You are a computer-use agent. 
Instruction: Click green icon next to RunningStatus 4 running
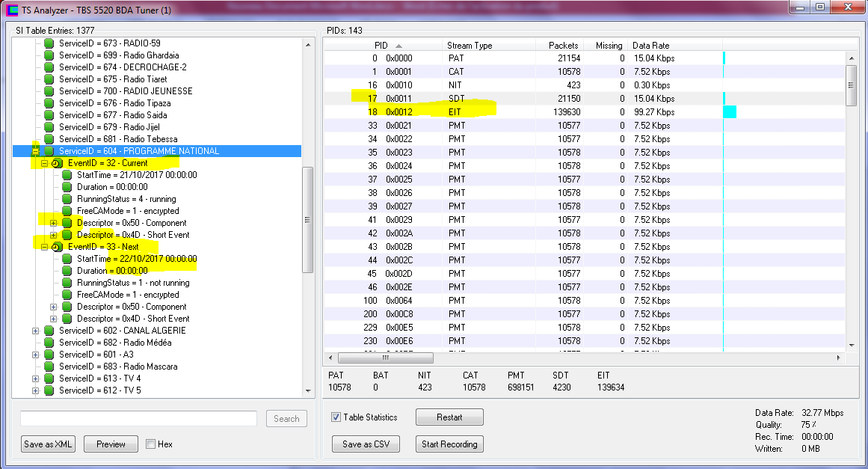tap(67, 199)
